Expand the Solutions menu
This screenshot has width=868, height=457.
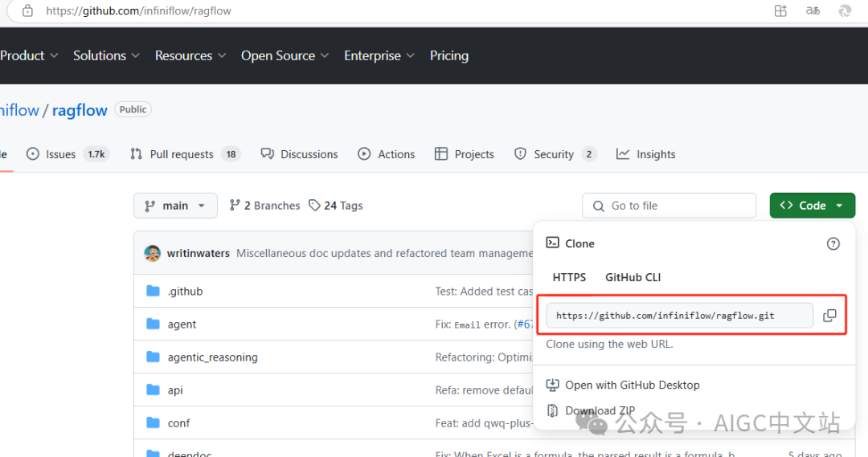[x=106, y=55]
